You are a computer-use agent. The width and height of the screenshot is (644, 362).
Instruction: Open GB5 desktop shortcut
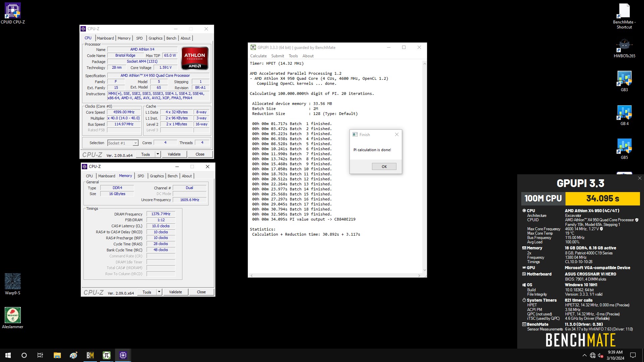pos(624,149)
